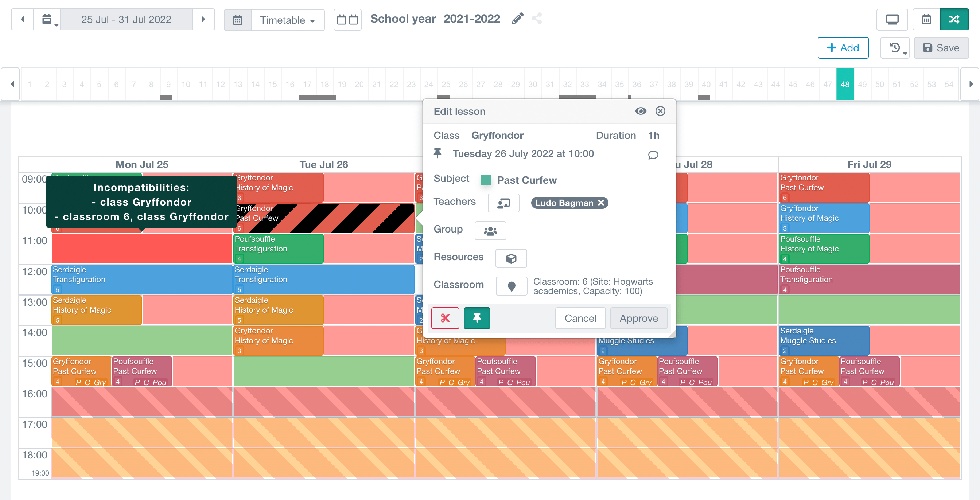Pin the lesson with the green pin button
Screen dimensions: 980x500
[x=477, y=318]
